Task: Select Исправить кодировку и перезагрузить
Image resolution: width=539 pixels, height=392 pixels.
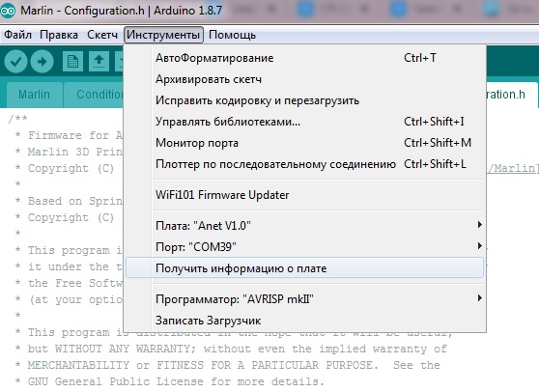Action: pyautogui.click(x=304, y=100)
